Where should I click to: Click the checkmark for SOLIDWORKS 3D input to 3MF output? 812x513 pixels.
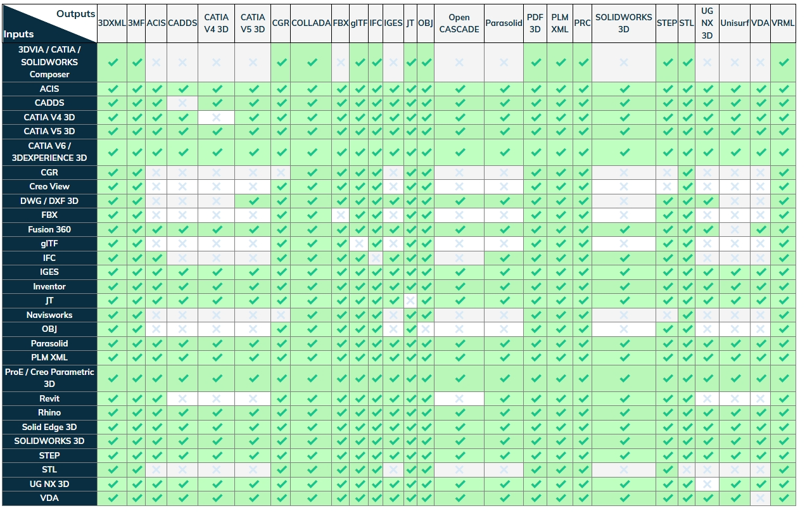[x=137, y=441]
